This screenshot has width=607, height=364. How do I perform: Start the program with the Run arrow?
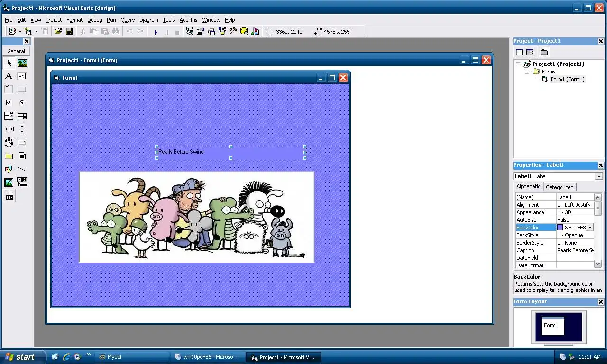tap(156, 32)
